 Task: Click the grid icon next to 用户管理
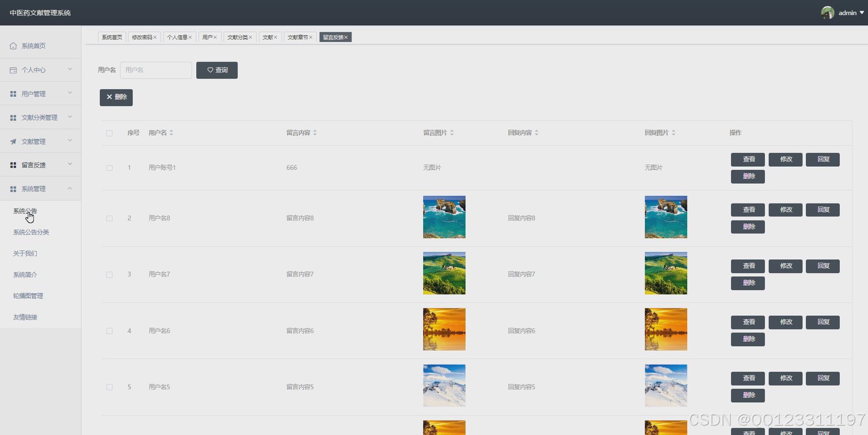(13, 94)
